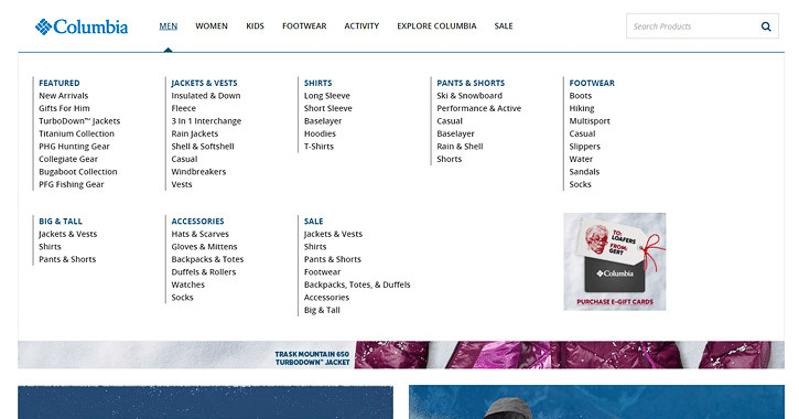Screen dimensions: 799x419
Task: Open the MEN menu
Action: tap(168, 26)
